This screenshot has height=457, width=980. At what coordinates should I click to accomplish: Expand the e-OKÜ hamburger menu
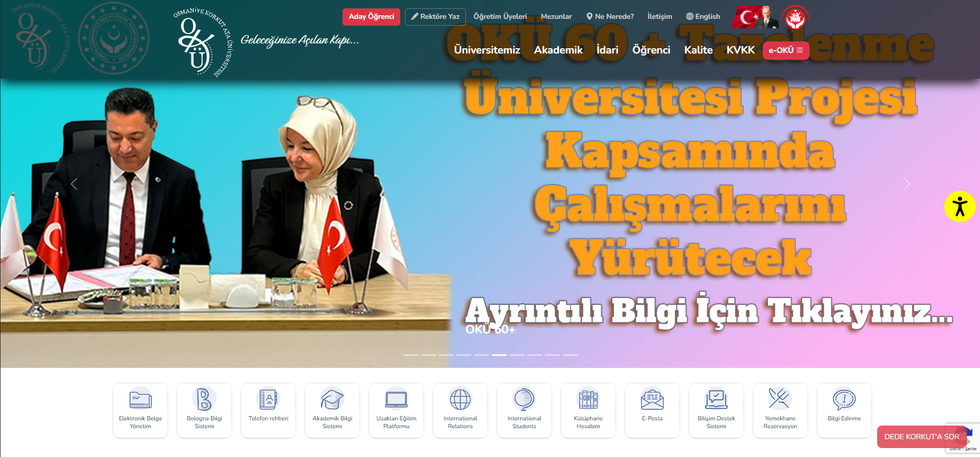[x=785, y=50]
